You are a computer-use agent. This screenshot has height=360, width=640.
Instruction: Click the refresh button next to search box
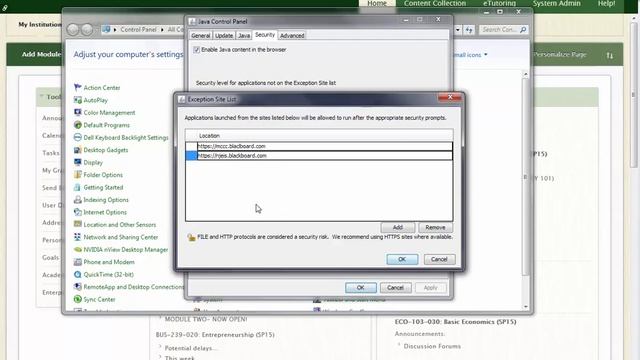click(469, 30)
